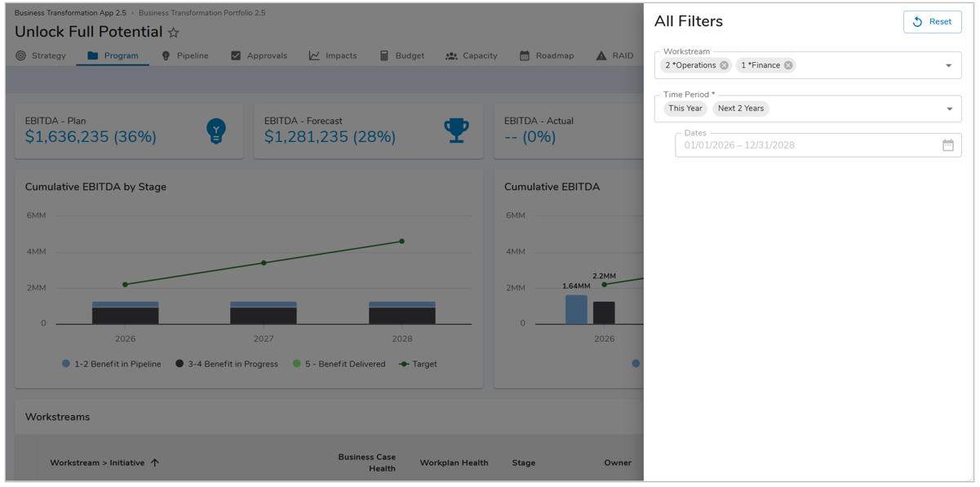Image resolution: width=980 pixels, height=487 pixels.
Task: Sort by Workstream > Initiative arrow
Action: point(155,463)
